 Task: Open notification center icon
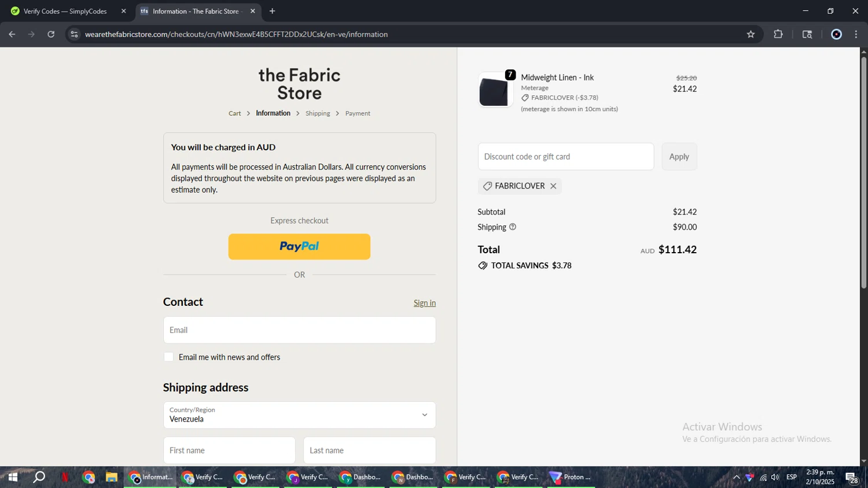(x=852, y=478)
